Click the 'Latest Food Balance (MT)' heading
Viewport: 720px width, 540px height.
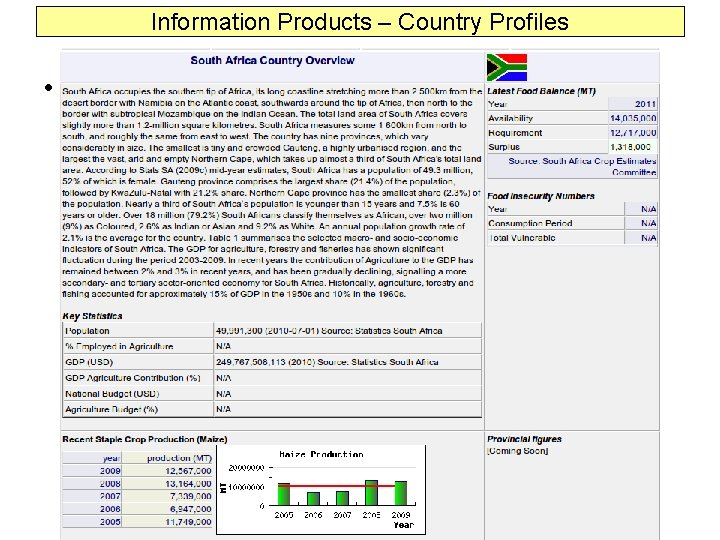pos(541,91)
